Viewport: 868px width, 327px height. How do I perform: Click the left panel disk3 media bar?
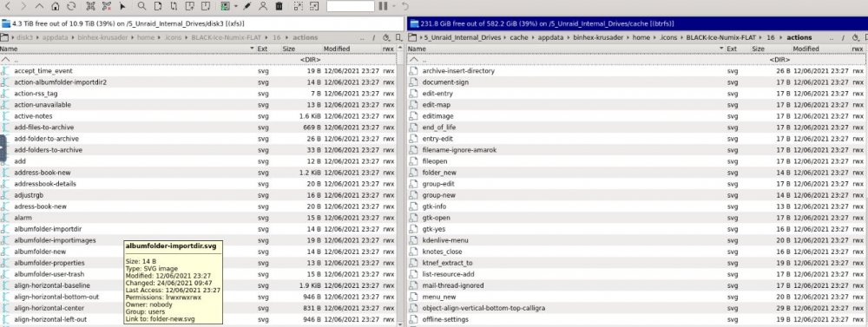pyautogui.click(x=202, y=23)
